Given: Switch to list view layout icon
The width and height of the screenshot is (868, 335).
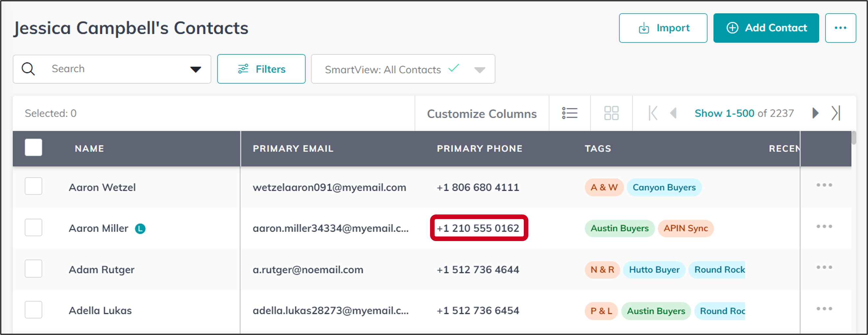Looking at the screenshot, I should (569, 113).
